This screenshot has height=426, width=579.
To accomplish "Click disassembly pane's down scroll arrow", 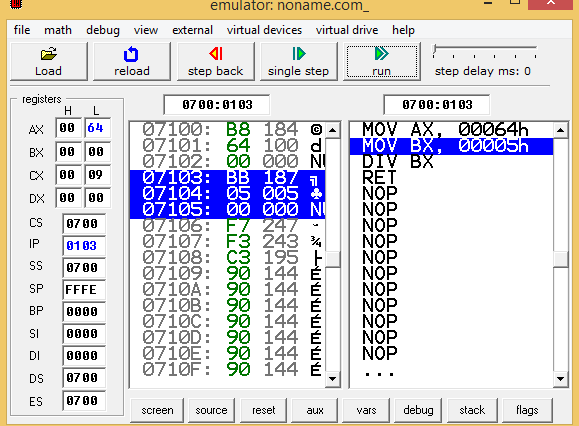I will click(x=561, y=379).
